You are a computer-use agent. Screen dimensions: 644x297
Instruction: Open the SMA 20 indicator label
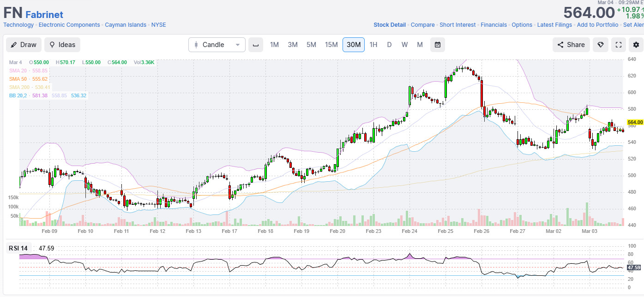coord(28,71)
